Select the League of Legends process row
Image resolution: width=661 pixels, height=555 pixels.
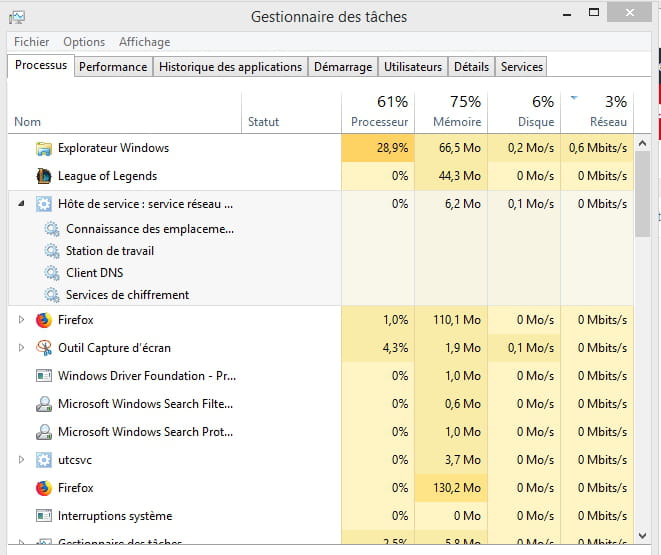click(320, 176)
